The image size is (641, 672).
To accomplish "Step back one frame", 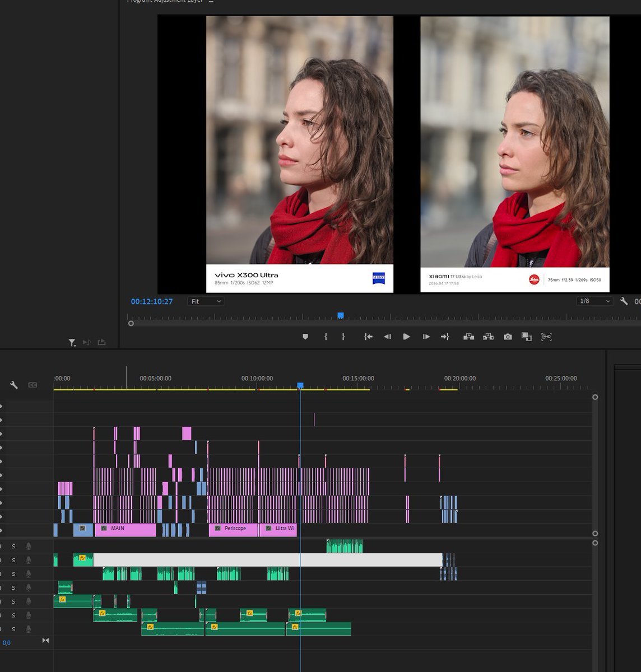I will (387, 337).
